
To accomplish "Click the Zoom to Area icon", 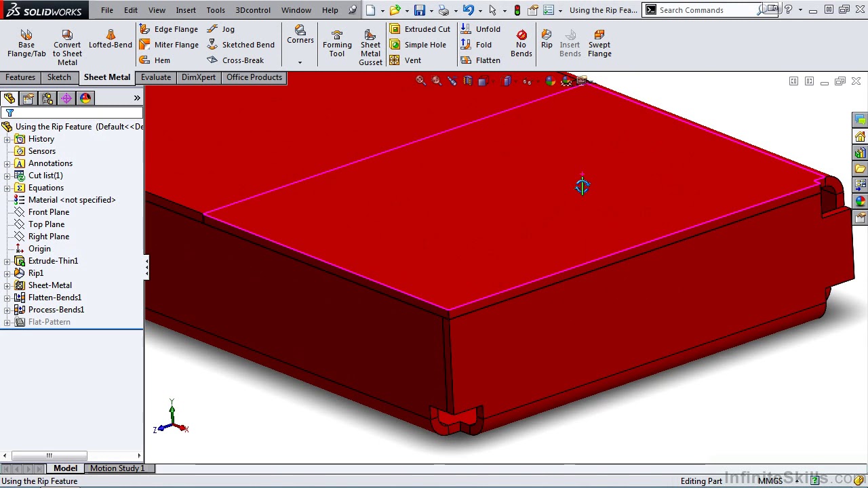I will point(436,81).
